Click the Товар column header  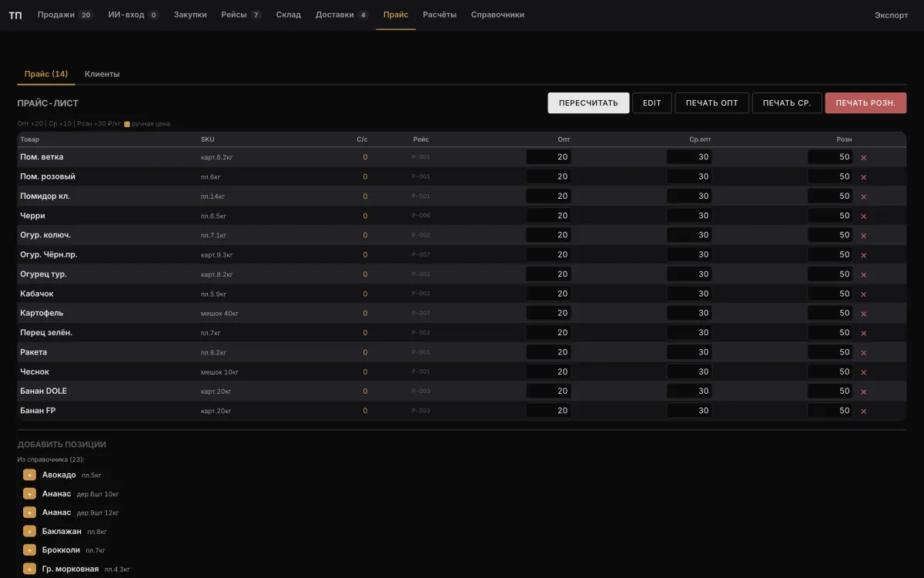pyautogui.click(x=29, y=139)
